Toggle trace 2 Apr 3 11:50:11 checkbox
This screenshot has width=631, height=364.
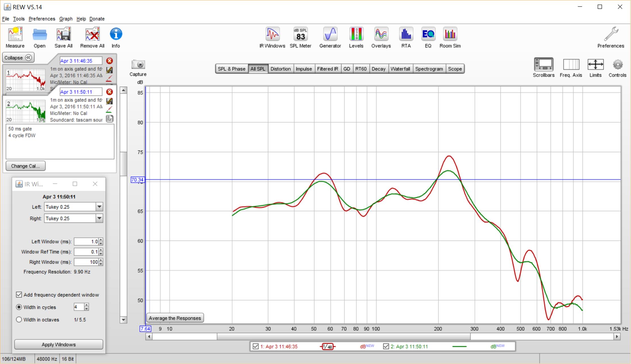point(386,346)
